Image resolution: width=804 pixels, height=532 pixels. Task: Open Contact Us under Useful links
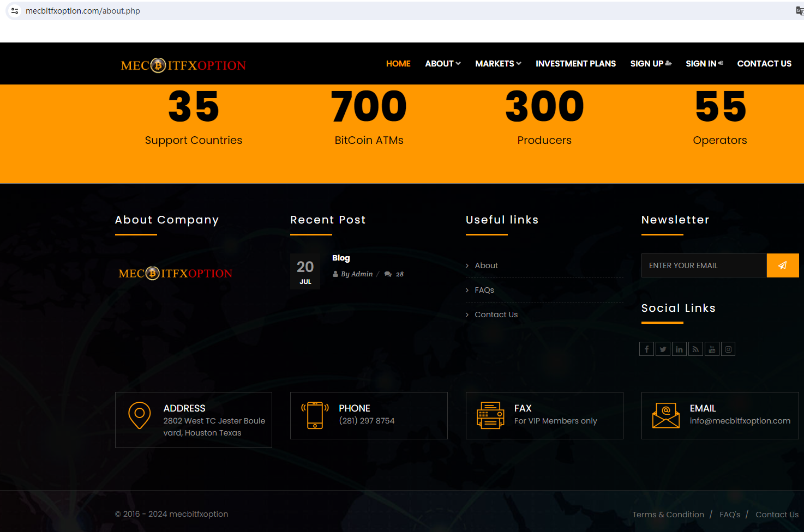496,315
